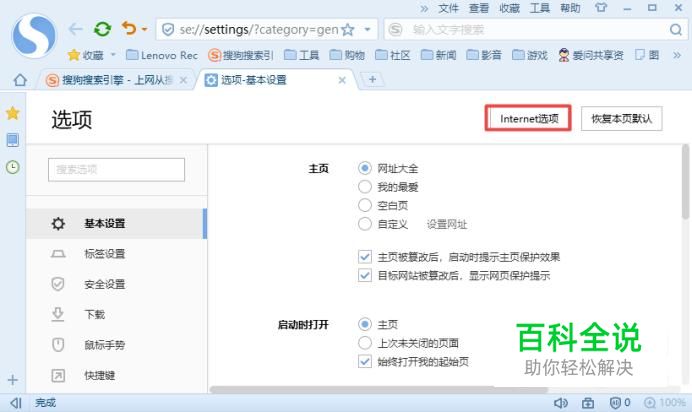Click the magnifier search icon

[676, 30]
